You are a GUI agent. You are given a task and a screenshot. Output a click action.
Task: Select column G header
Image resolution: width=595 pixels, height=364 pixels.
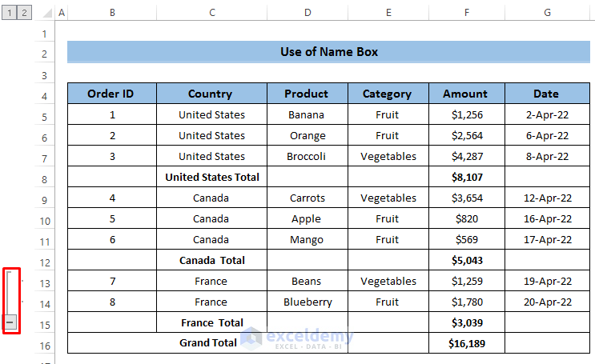tap(547, 14)
